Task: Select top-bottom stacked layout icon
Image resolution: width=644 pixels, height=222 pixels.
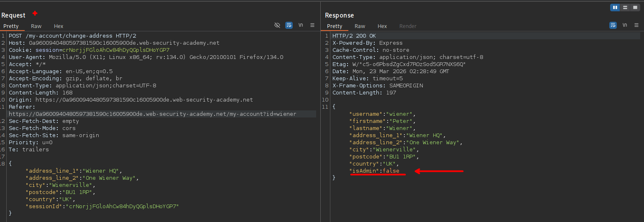Action: pyautogui.click(x=625, y=8)
